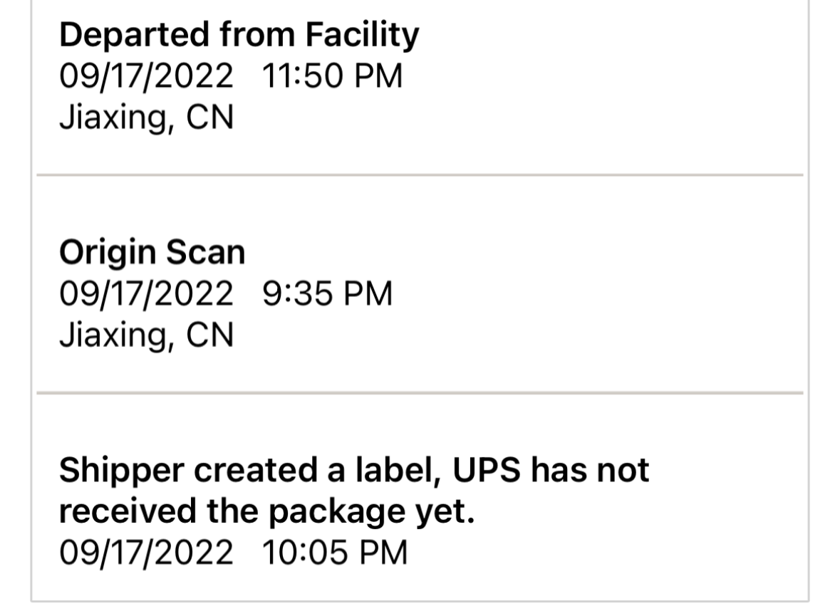Click the word Origin in second heading
The height and width of the screenshot is (616, 840).
pyautogui.click(x=108, y=253)
